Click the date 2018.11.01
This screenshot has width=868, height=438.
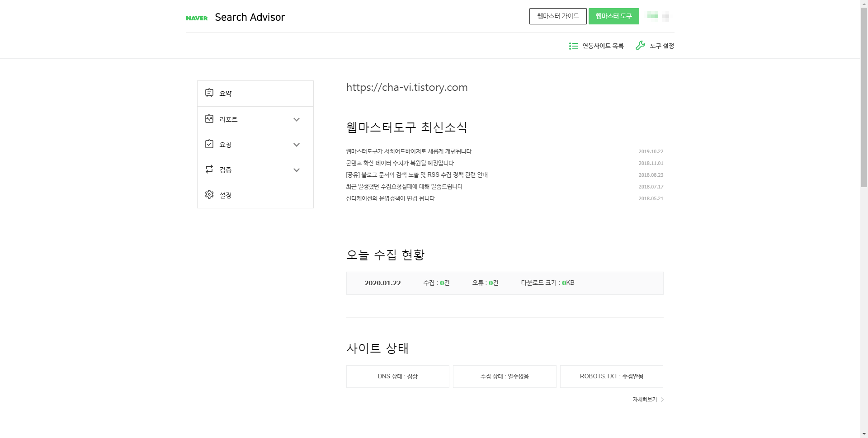651,164
